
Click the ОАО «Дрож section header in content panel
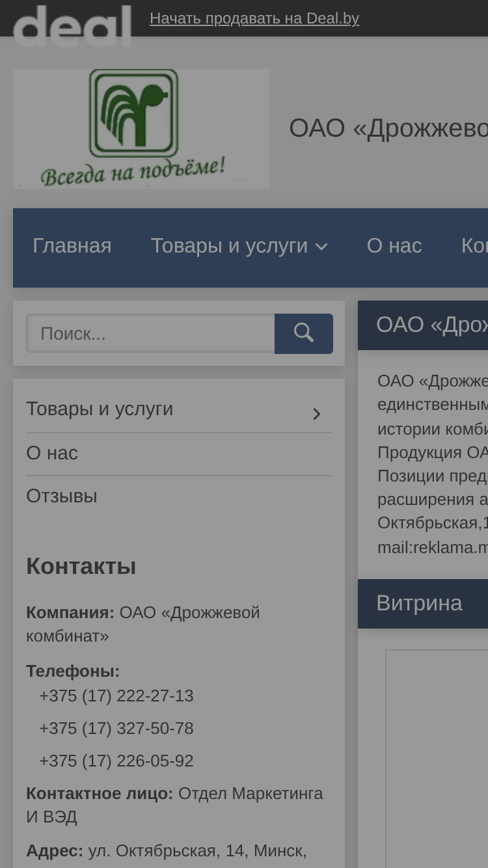click(x=423, y=325)
